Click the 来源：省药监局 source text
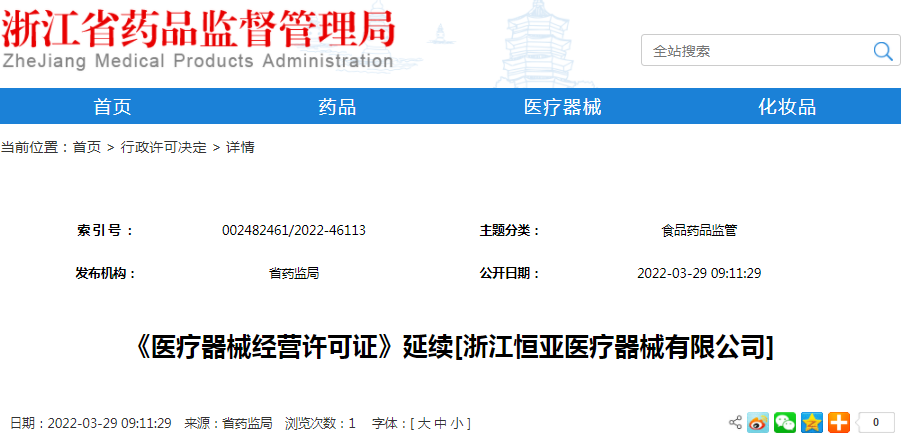This screenshot has height=436, width=901. (228, 424)
